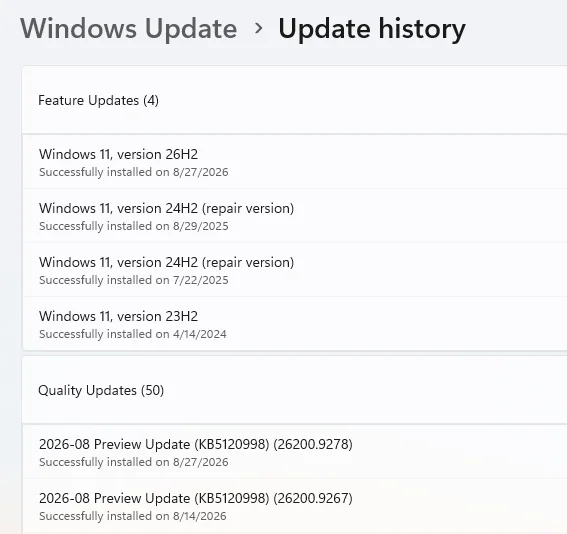Go back to Windows Update breadcrumb
This screenshot has height=534, width=567.
pos(128,28)
